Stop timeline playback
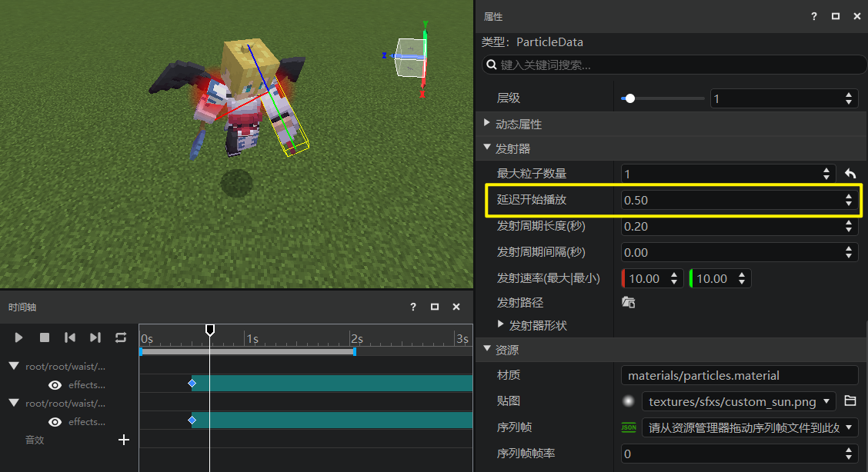The image size is (868, 472). (x=45, y=337)
